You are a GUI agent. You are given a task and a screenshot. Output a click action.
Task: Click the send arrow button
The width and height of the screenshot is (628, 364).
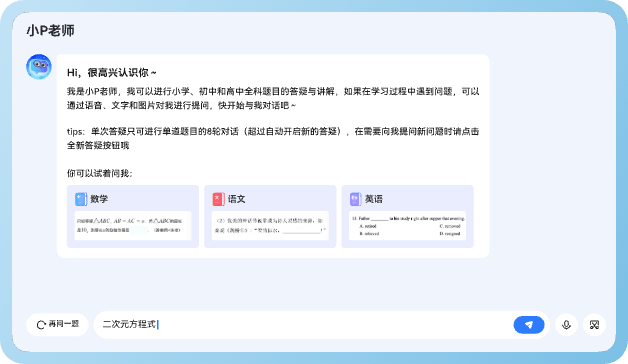tap(529, 325)
